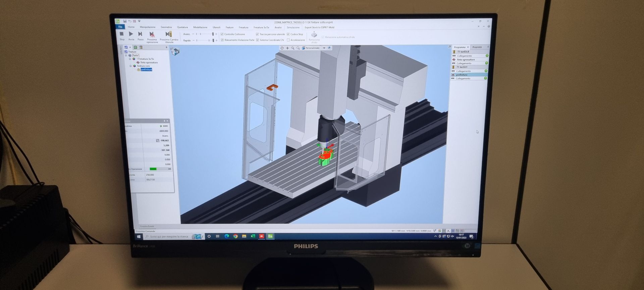Click the tools tab icon in left panel

tap(141, 47)
